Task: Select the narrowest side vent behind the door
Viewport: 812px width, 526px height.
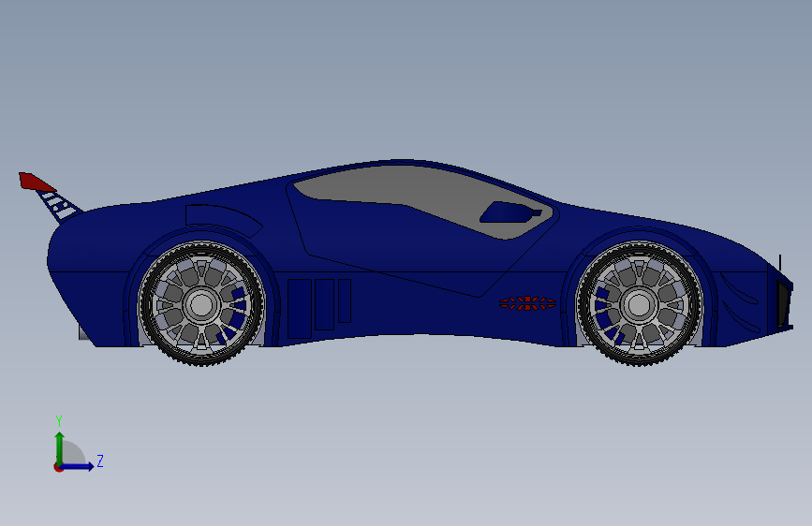Action: [x=345, y=300]
